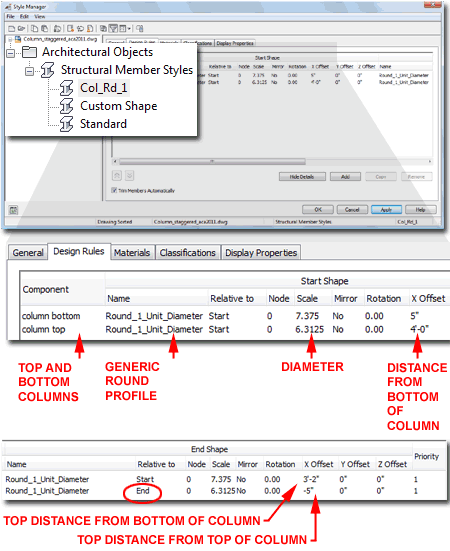Click the move-up arrow icon above the Trim checkbox
450x551 pixels.
click(117, 175)
